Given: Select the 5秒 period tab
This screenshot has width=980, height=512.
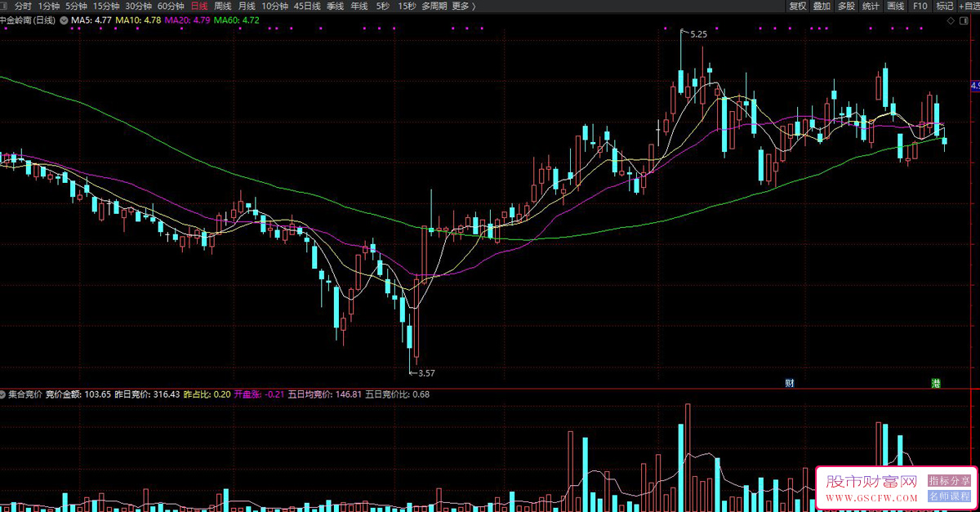Looking at the screenshot, I should coord(383,6).
